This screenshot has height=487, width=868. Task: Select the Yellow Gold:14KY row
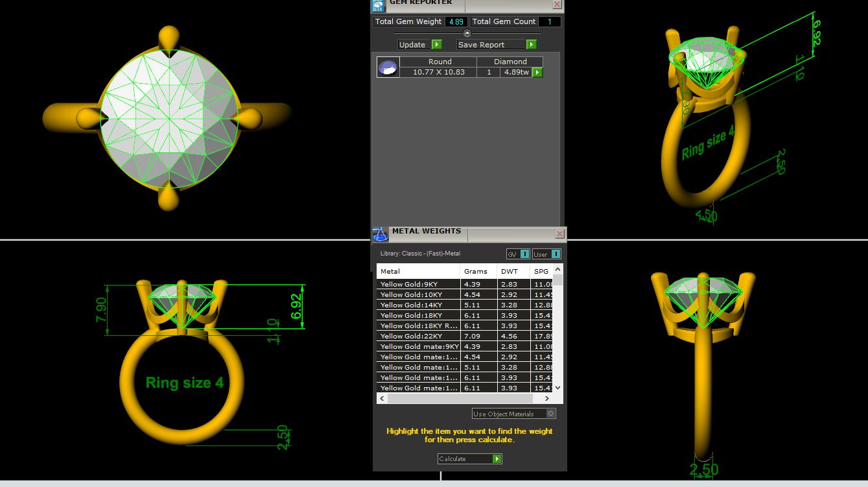(417, 305)
